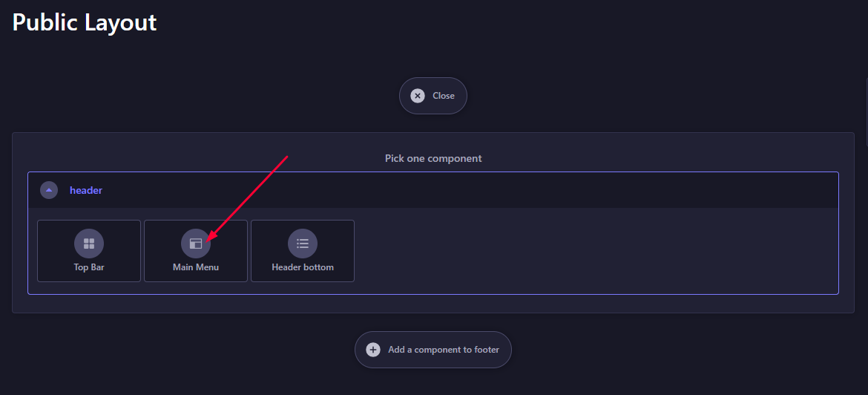Pick the "Header bottom" component label
Viewport: 868px width, 395px height.
tap(303, 267)
